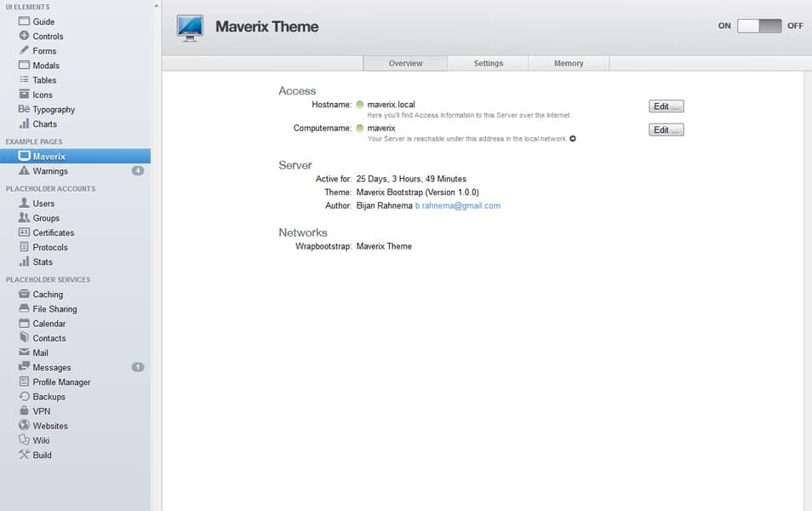This screenshot has width=812, height=511.
Task: Select the Mail envelope icon
Action: coord(24,353)
